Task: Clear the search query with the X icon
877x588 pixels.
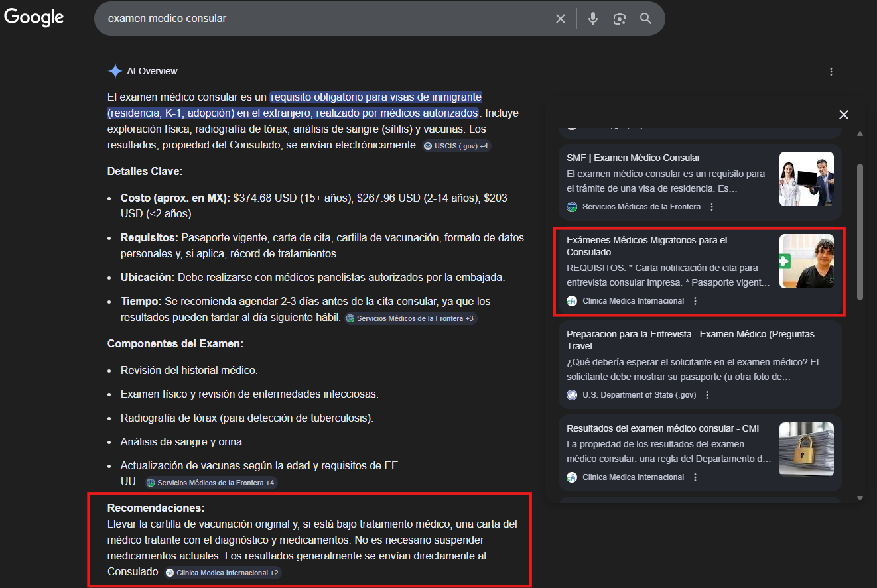Action: pos(561,19)
